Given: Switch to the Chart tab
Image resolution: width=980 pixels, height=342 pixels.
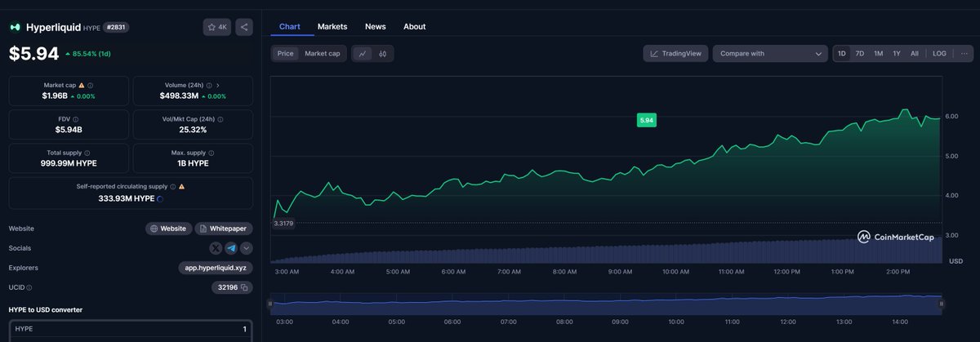Looking at the screenshot, I should tap(289, 26).
